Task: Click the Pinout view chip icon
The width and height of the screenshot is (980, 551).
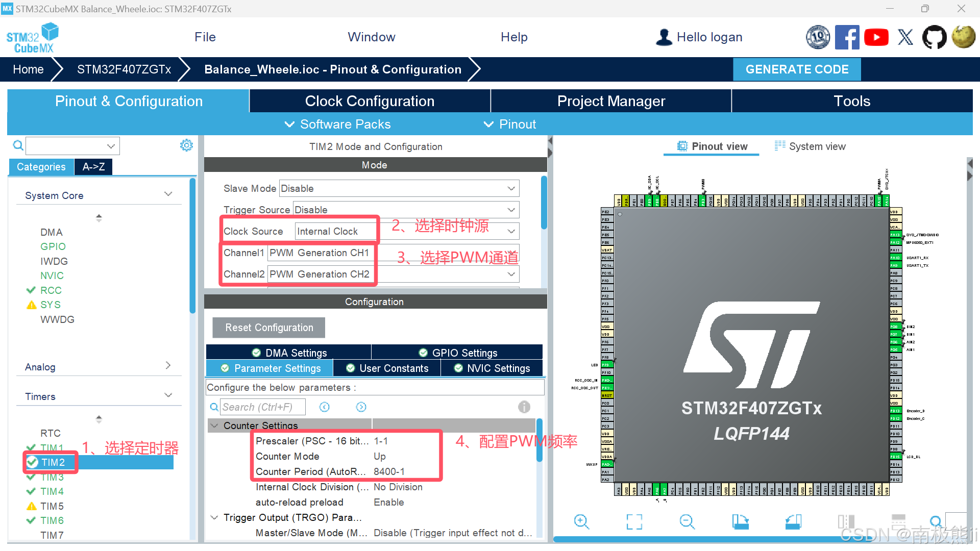Action: point(682,146)
